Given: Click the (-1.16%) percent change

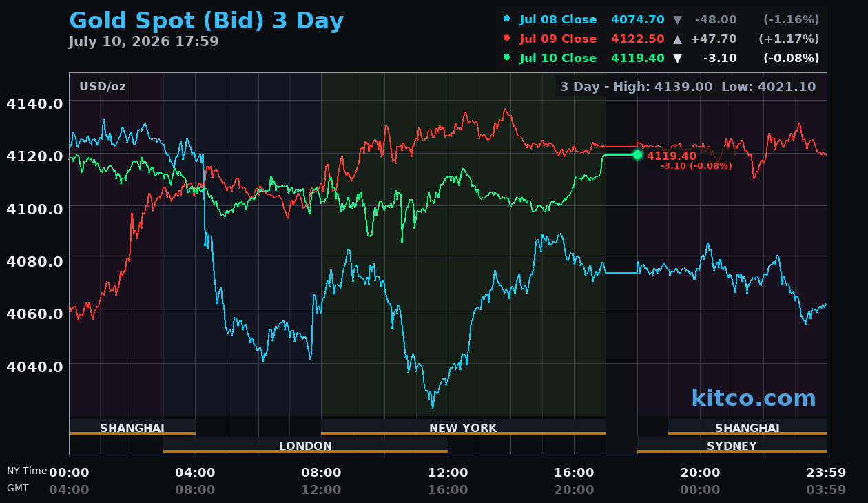Looking at the screenshot, I should click(x=791, y=20).
